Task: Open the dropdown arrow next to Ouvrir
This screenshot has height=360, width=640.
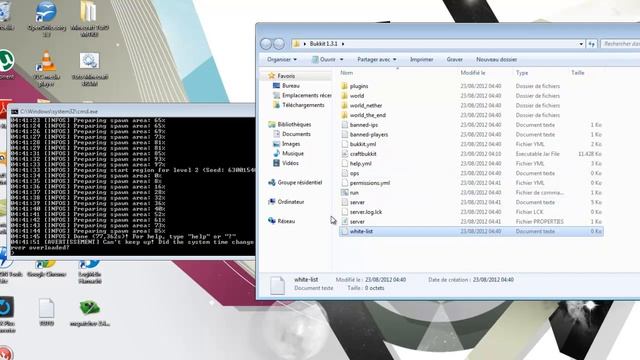Action: point(342,60)
